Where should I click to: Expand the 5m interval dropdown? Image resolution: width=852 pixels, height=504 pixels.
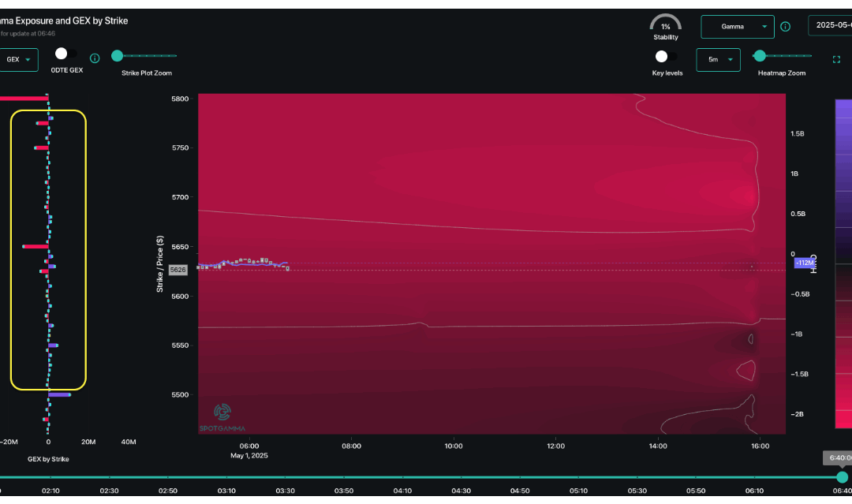coord(718,59)
